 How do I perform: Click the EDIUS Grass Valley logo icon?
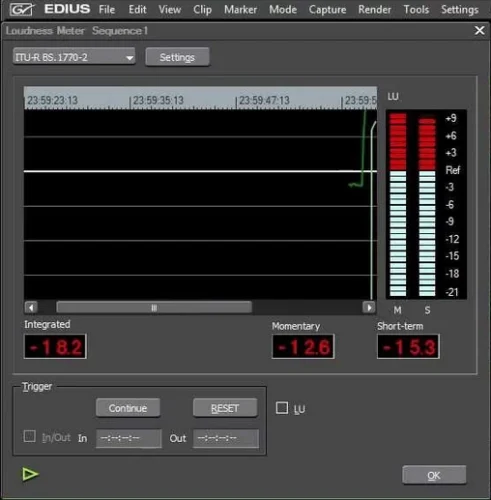(x=21, y=9)
